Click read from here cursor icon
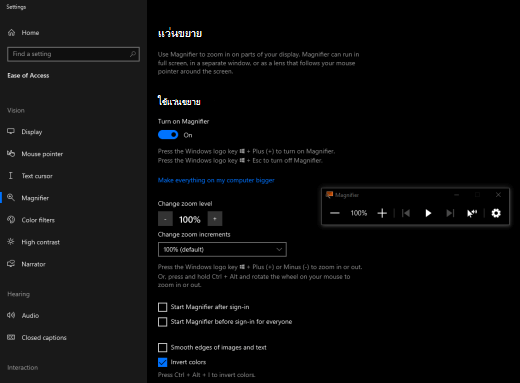This screenshot has width=520, height=383. pos(472,213)
